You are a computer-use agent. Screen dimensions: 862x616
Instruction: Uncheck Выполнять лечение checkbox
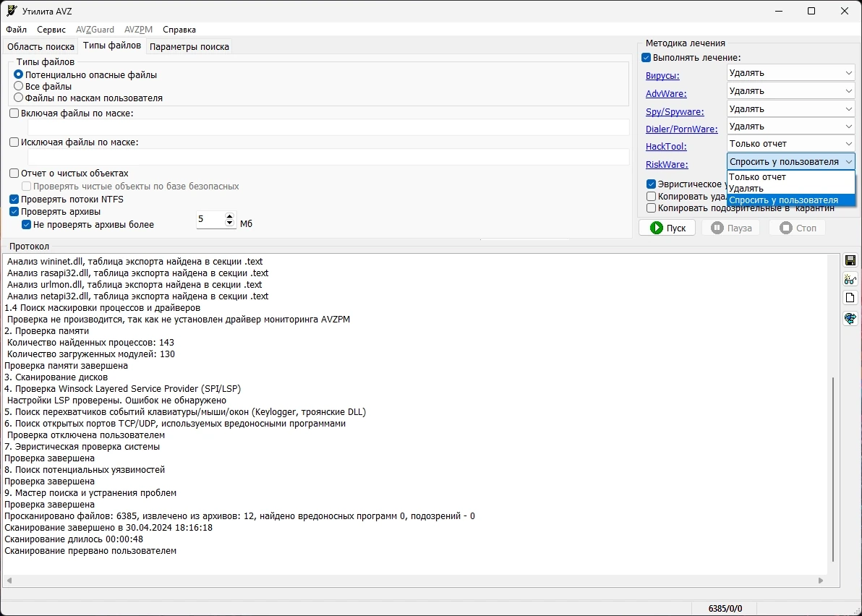pos(646,58)
